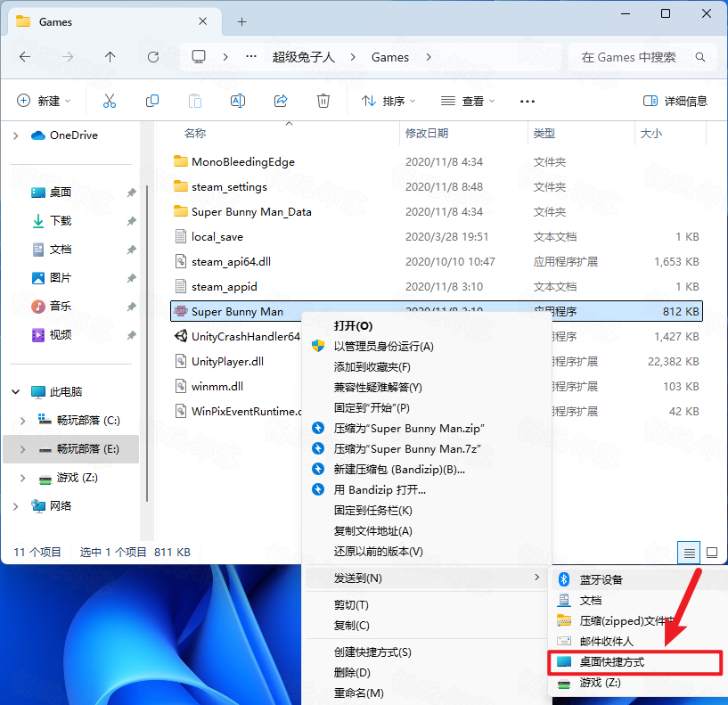Image resolution: width=728 pixels, height=705 pixels.
Task: Click the This PC monitor icon in address bar
Action: (x=199, y=57)
